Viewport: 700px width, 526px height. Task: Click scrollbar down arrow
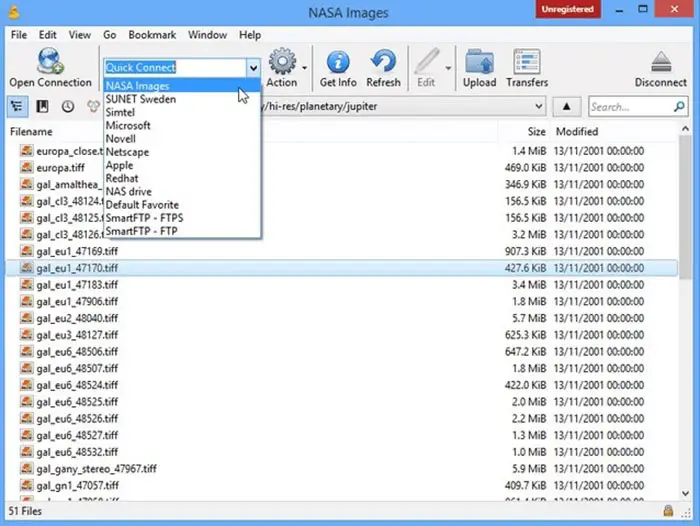tap(685, 493)
